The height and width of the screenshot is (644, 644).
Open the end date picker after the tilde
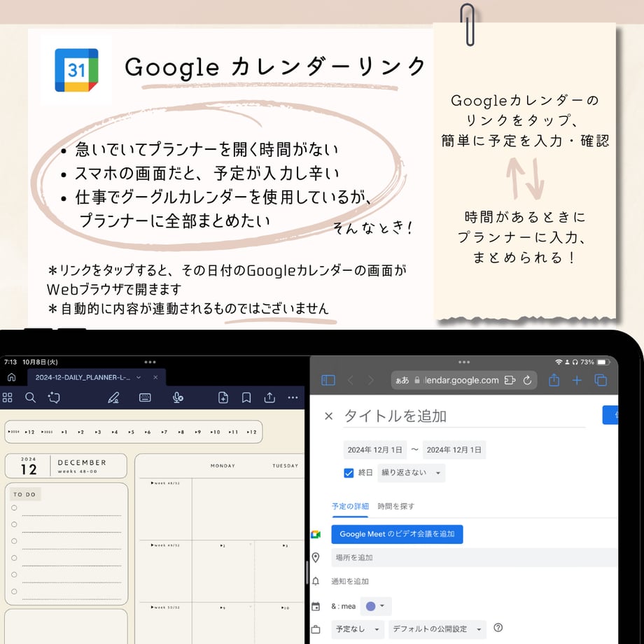[x=454, y=449]
